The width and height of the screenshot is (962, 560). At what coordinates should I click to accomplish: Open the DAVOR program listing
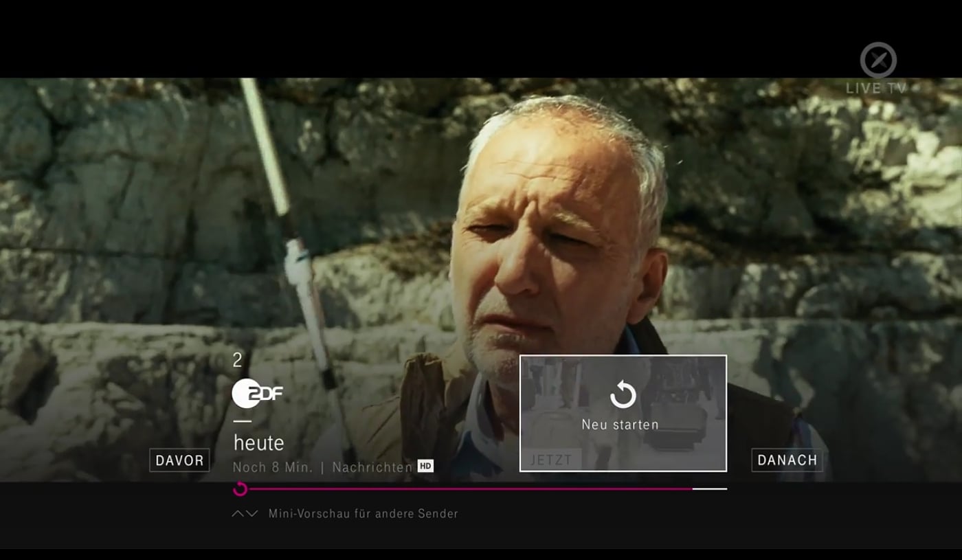point(179,460)
